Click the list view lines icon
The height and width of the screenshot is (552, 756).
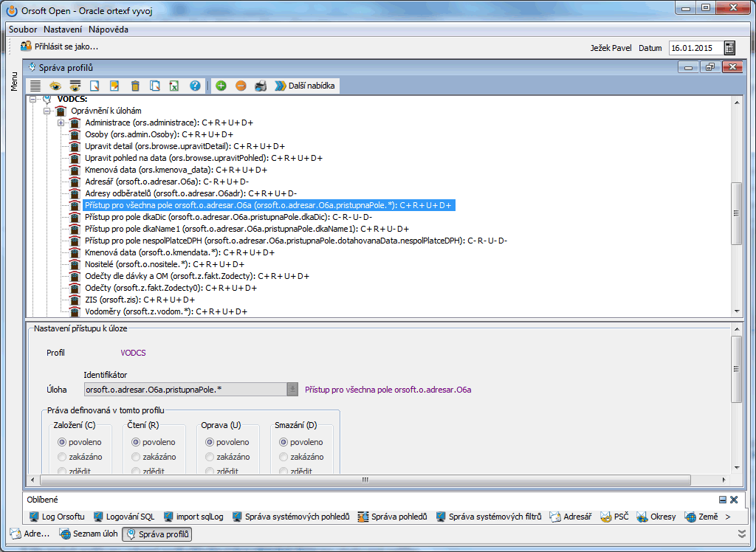tap(35, 86)
